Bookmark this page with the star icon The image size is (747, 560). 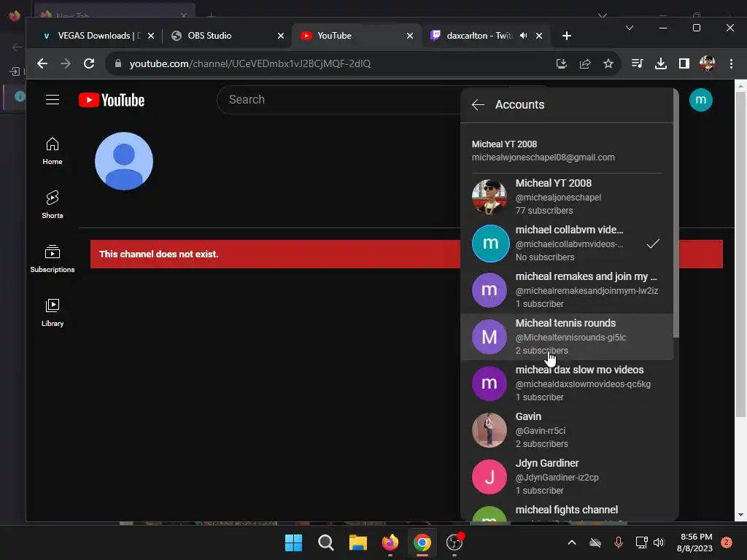pos(608,63)
